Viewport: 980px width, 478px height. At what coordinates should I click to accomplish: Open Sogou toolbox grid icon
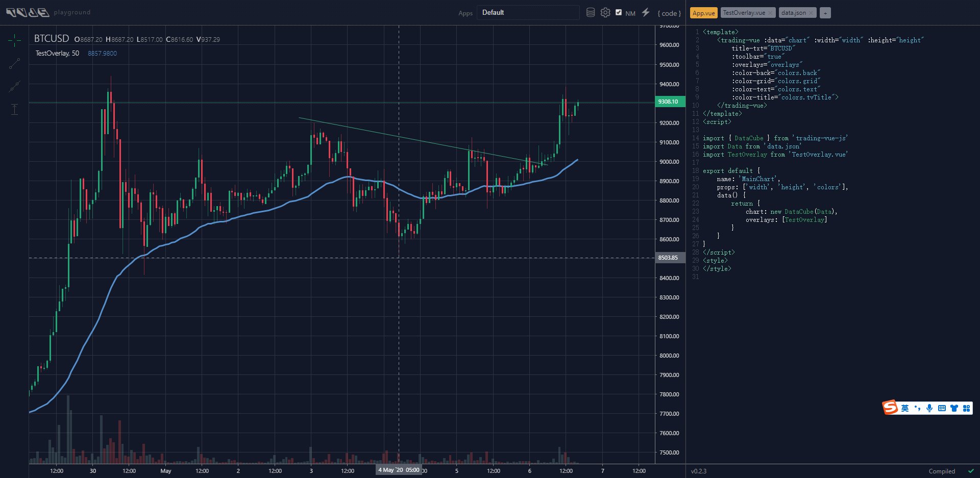pos(966,408)
